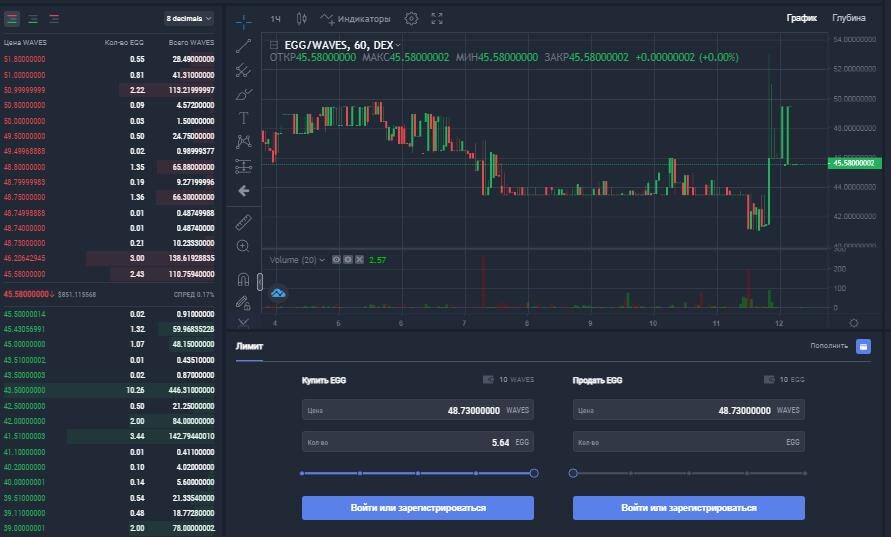Select the trend line drawing tool
The image size is (891, 537).
pyautogui.click(x=243, y=46)
